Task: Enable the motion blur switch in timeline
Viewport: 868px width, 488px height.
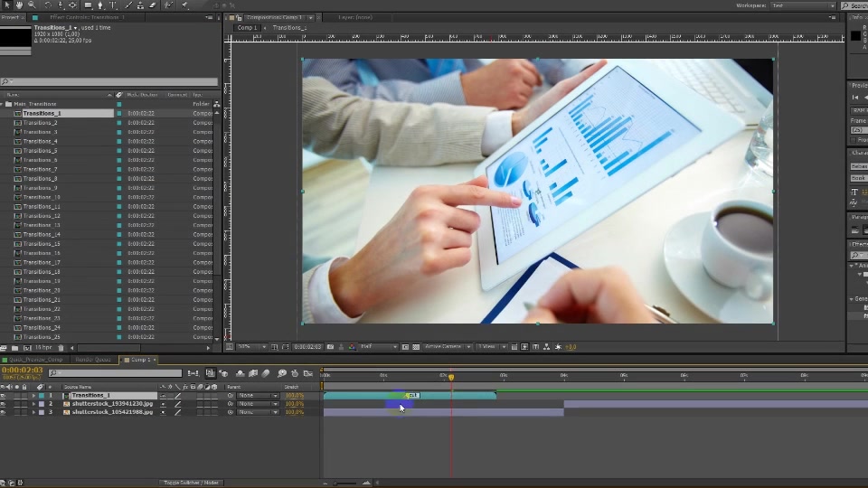Action: pyautogui.click(x=266, y=373)
